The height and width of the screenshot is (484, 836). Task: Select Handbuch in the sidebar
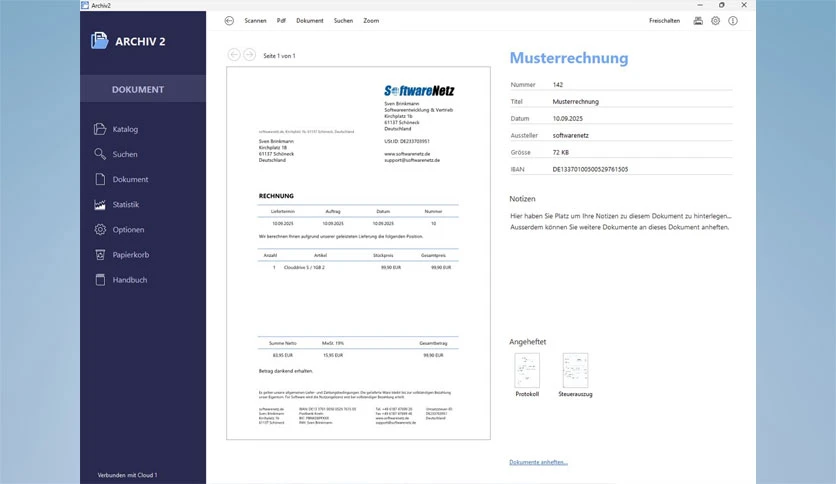point(130,279)
